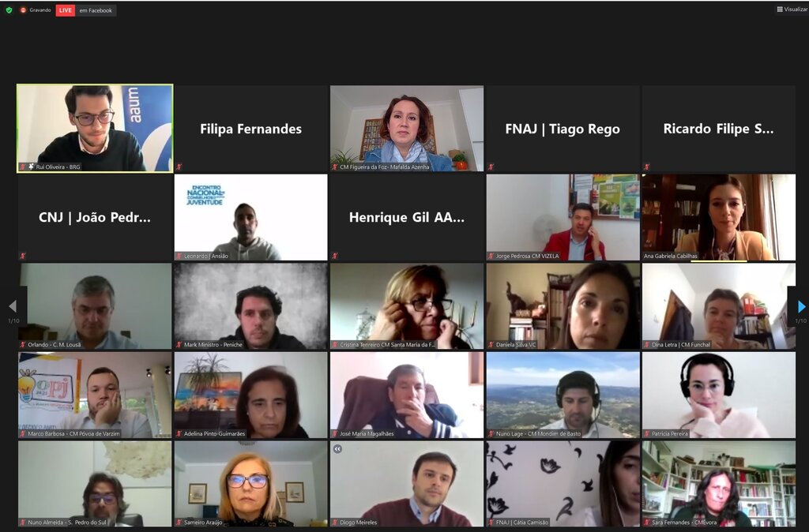
Task: Click muted mic icon on FNAJ Tiago Rego tile
Action: [491, 167]
